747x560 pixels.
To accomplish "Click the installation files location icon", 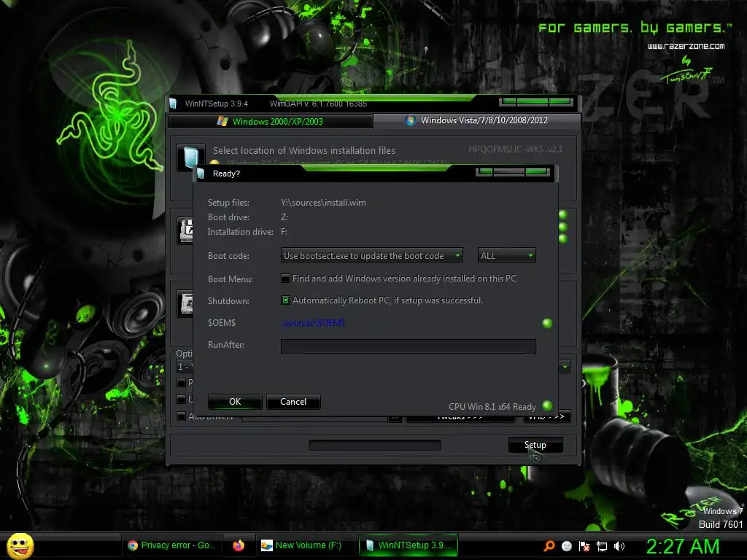I will pyautogui.click(x=190, y=156).
